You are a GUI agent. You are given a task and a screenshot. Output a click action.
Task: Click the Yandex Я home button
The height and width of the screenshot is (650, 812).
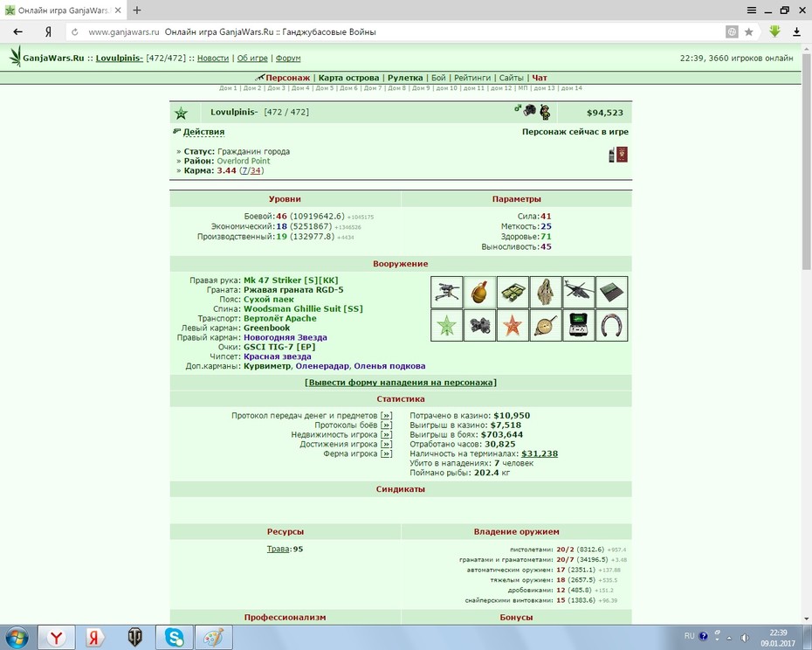pyautogui.click(x=48, y=32)
